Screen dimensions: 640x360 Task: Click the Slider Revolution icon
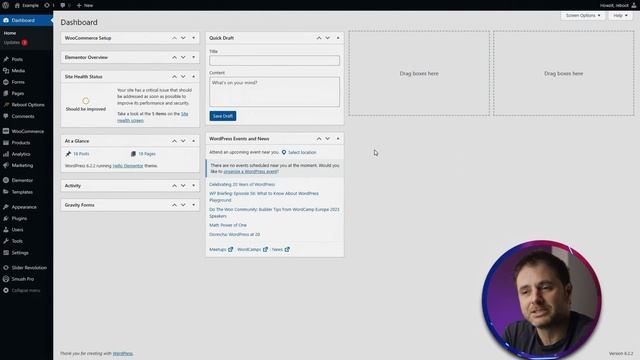point(6,268)
